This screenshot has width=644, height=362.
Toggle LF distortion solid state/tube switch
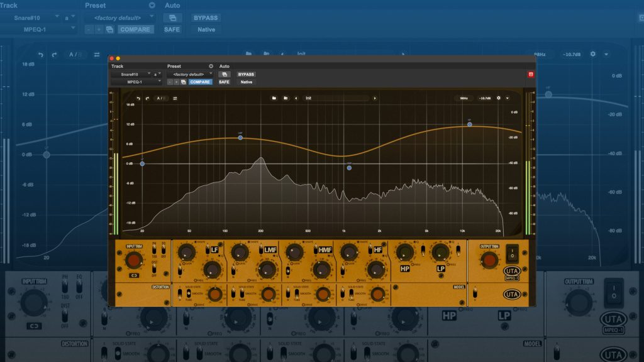(189, 293)
